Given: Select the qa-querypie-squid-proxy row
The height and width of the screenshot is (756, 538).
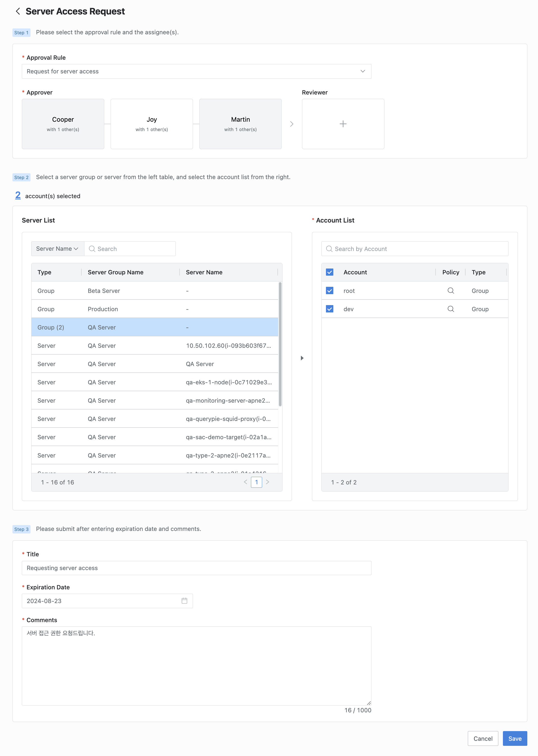Looking at the screenshot, I should 155,419.
